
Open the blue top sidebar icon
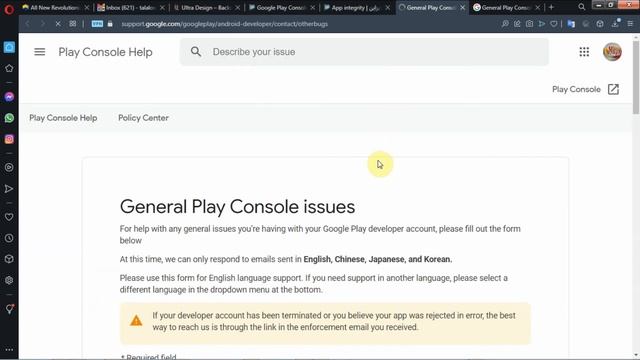tap(9, 47)
